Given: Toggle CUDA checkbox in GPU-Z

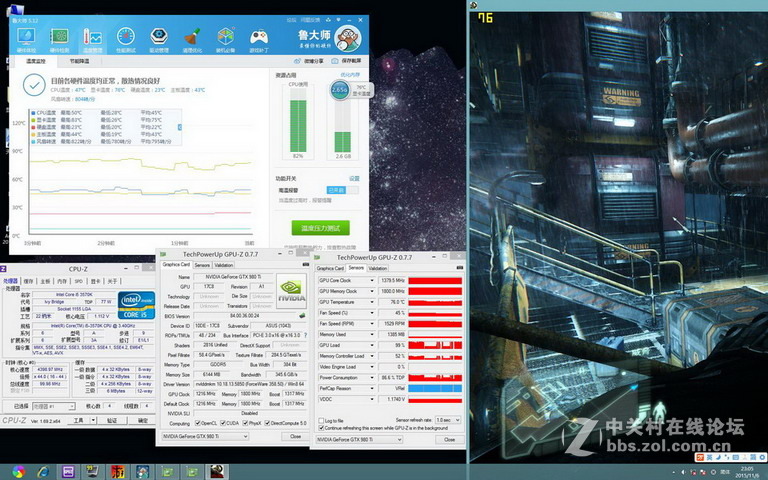Looking at the screenshot, I should coord(223,423).
